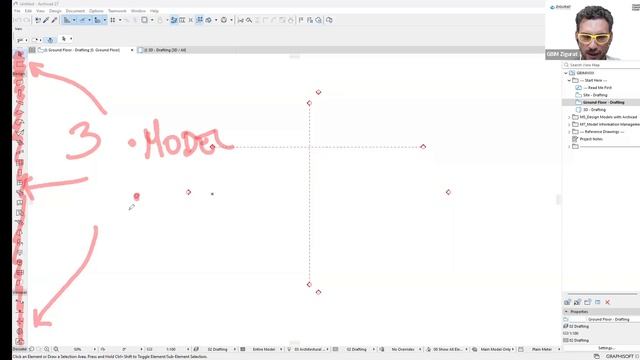Open the zoom percentage dropdown
640x360 pixels.
(95, 349)
